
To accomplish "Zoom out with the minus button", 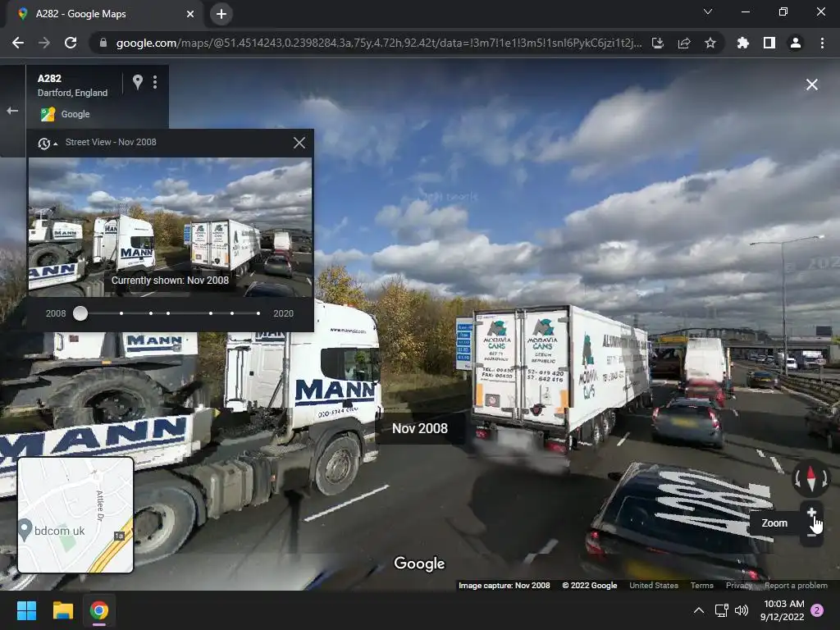I will click(811, 535).
